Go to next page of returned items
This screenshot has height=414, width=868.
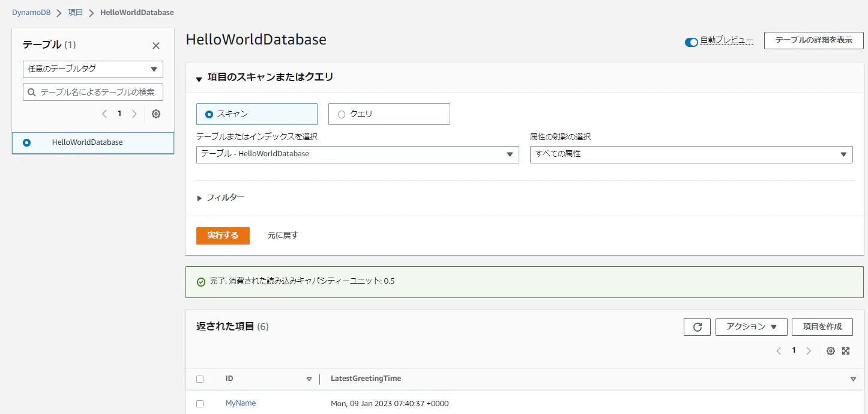(809, 351)
